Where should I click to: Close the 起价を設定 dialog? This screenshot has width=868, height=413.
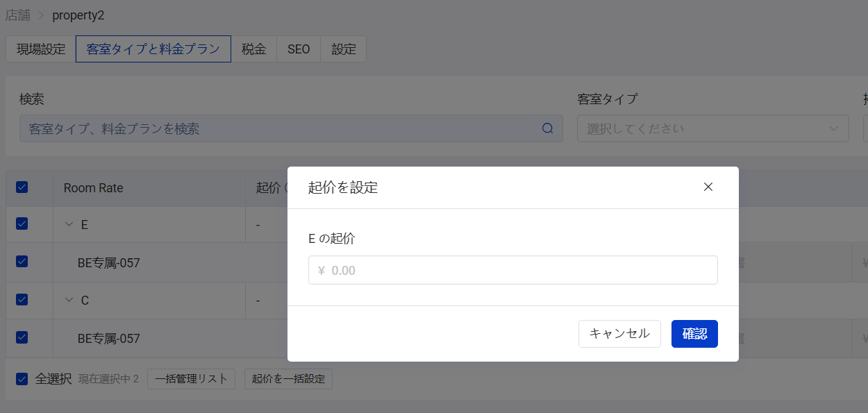[x=708, y=187]
